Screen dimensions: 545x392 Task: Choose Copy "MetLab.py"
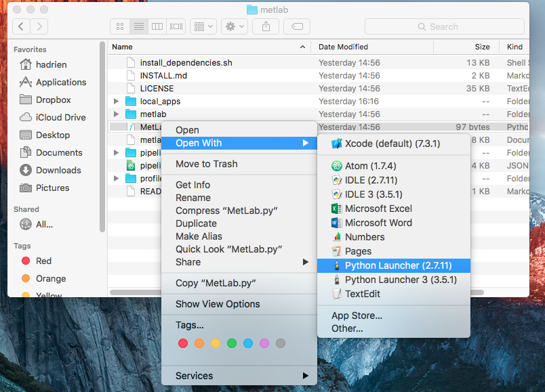[x=239, y=283]
